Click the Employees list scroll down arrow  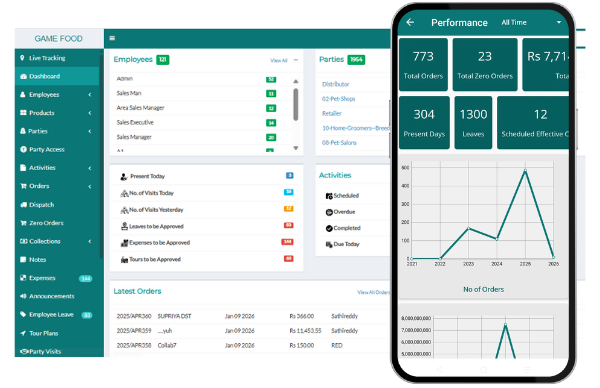click(295, 148)
